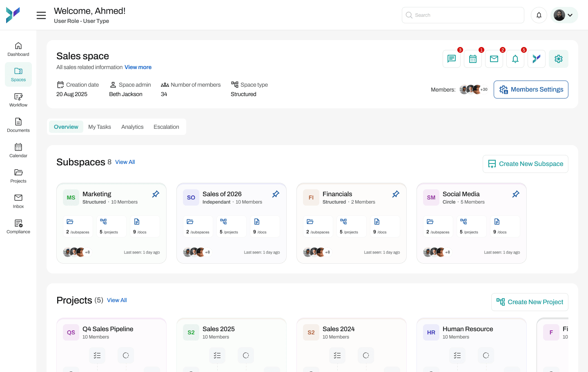Focus the Search input field
588x372 pixels.
point(463,15)
